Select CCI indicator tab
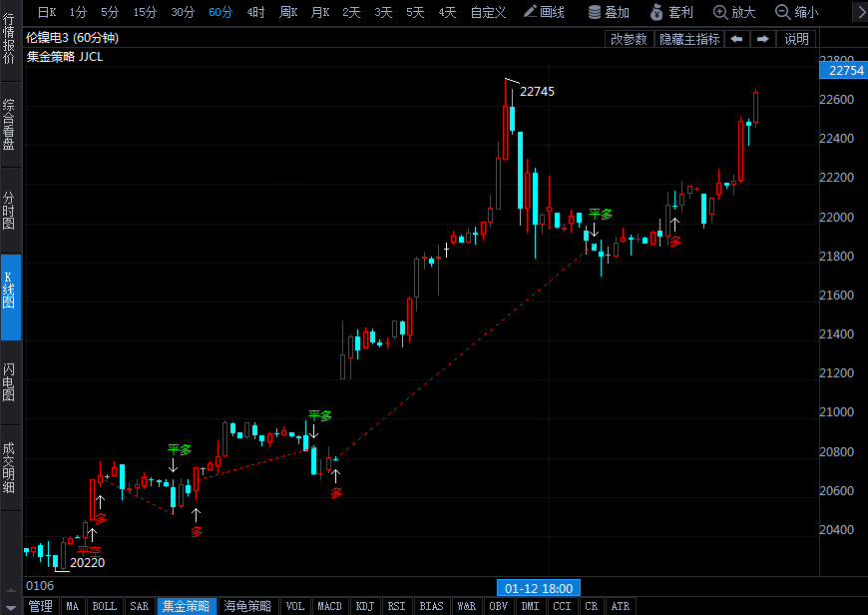This screenshot has width=868, height=615. (562, 606)
